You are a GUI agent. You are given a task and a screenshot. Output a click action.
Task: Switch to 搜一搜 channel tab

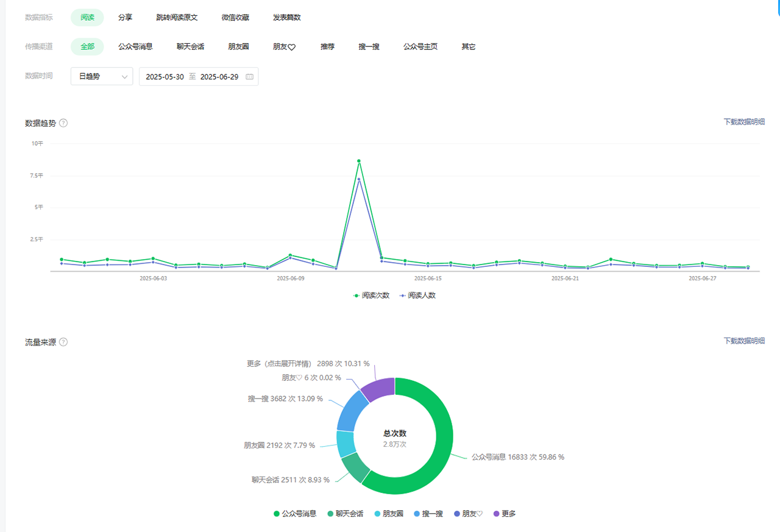[369, 46]
